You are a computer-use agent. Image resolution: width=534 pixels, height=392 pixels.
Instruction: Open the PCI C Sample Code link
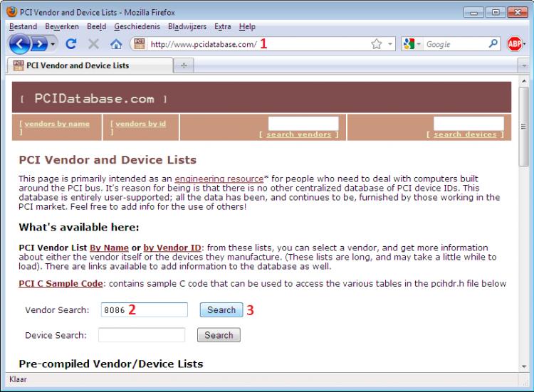pos(61,284)
